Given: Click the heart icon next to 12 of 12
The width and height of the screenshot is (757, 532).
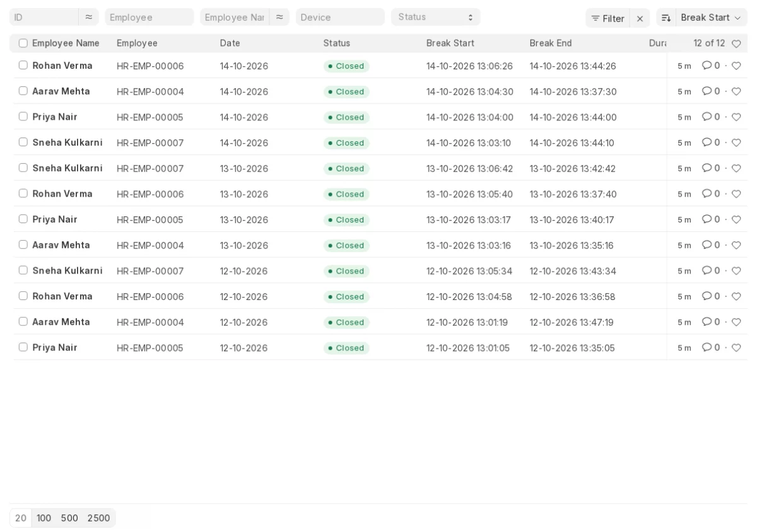Looking at the screenshot, I should point(736,43).
